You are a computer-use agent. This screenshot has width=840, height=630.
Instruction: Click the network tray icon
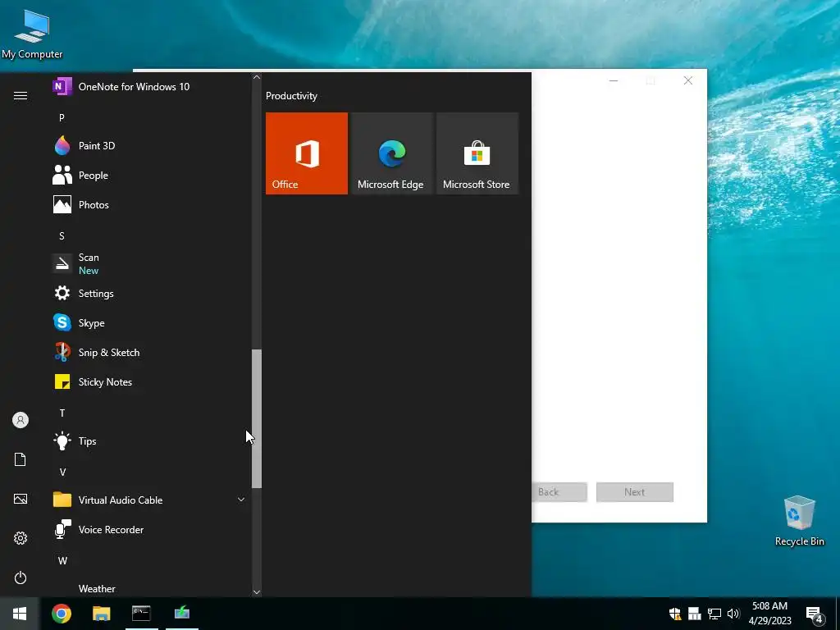coord(714,614)
